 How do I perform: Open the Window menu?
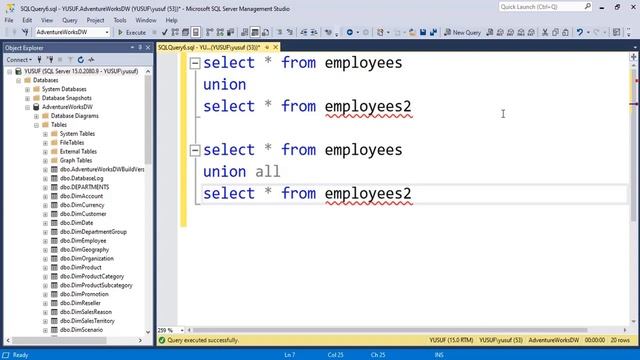pos(146,20)
